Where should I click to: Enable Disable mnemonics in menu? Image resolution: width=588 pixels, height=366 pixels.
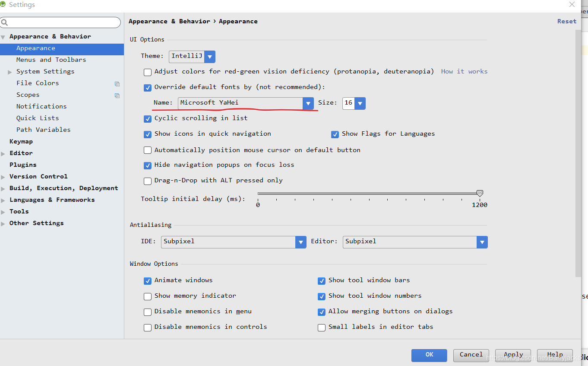[x=148, y=312]
